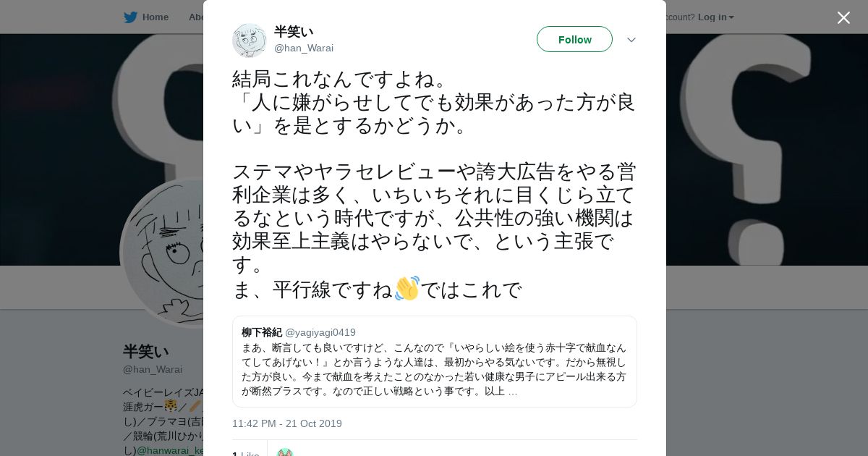Open the About menu item

pos(195,17)
